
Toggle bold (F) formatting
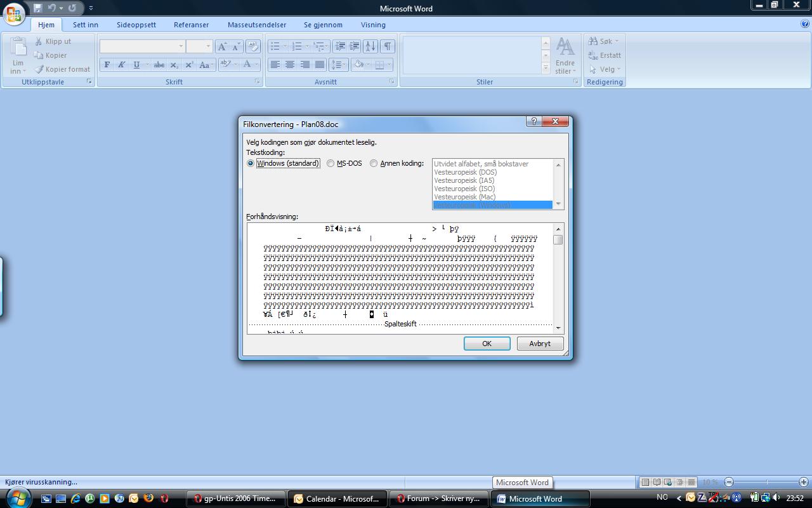(107, 65)
